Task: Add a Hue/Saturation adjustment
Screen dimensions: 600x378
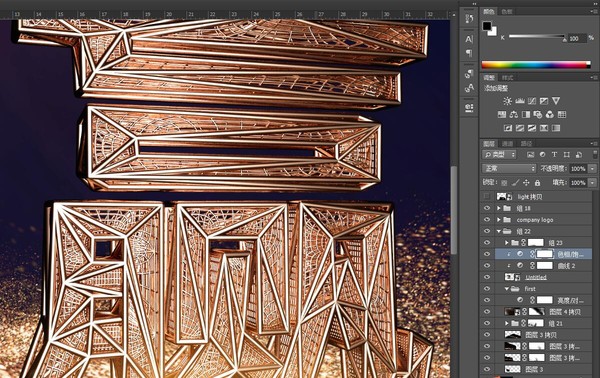Action: click(x=502, y=114)
